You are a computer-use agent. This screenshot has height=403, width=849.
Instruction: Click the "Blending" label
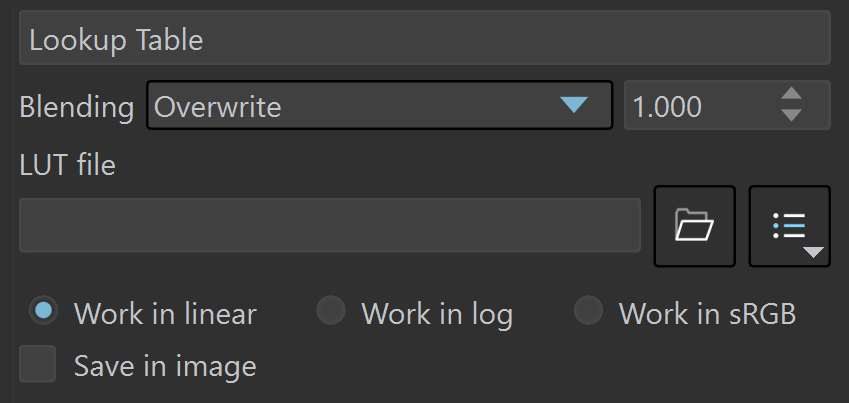[77, 107]
